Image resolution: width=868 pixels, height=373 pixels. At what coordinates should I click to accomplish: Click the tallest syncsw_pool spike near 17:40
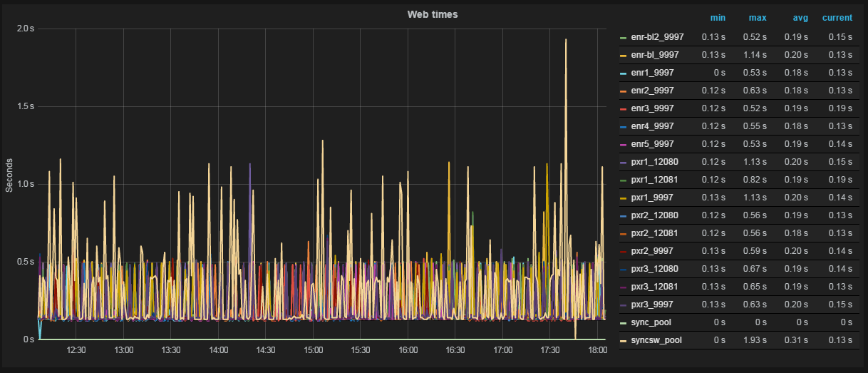point(566,41)
